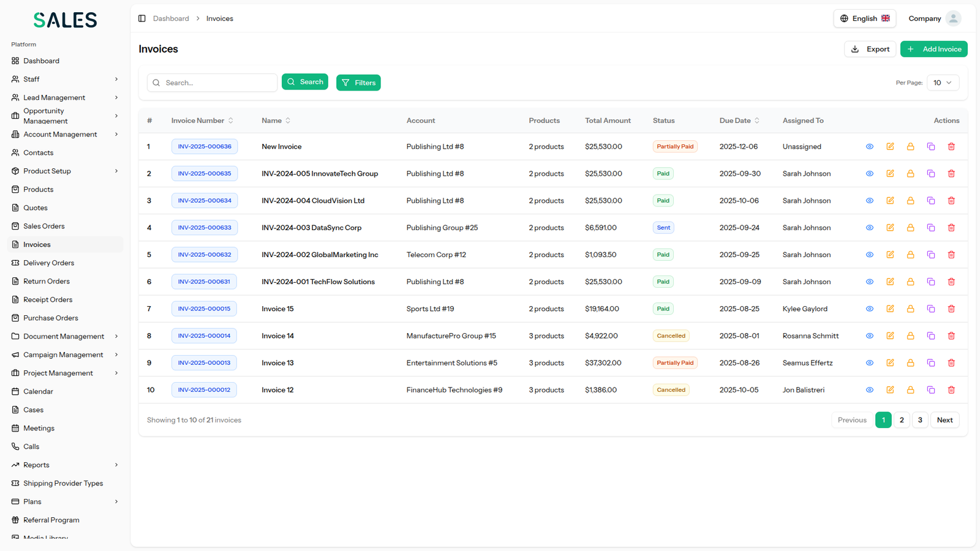View INV-2024-004 CloudVision Ltd with eye icon

869,201
